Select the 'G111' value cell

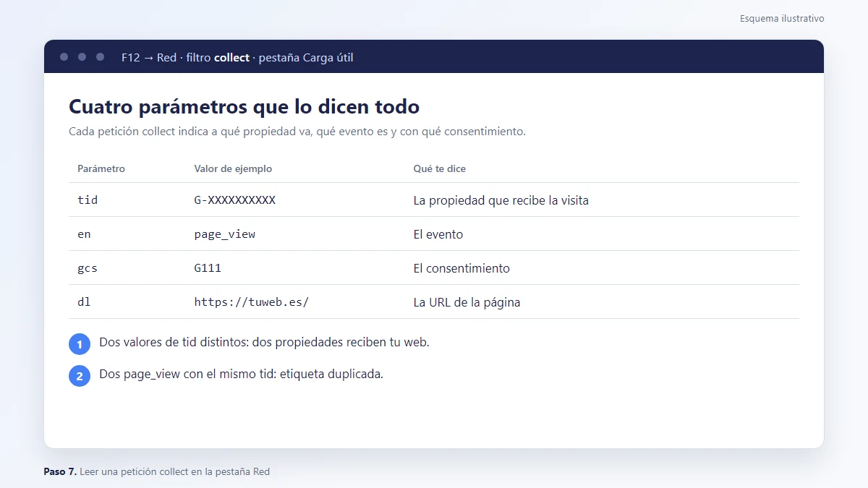[x=208, y=268]
